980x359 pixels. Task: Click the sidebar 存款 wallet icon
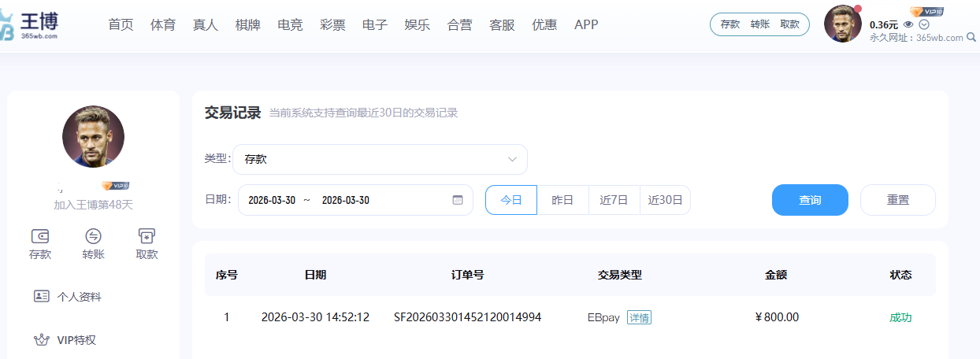point(40,236)
